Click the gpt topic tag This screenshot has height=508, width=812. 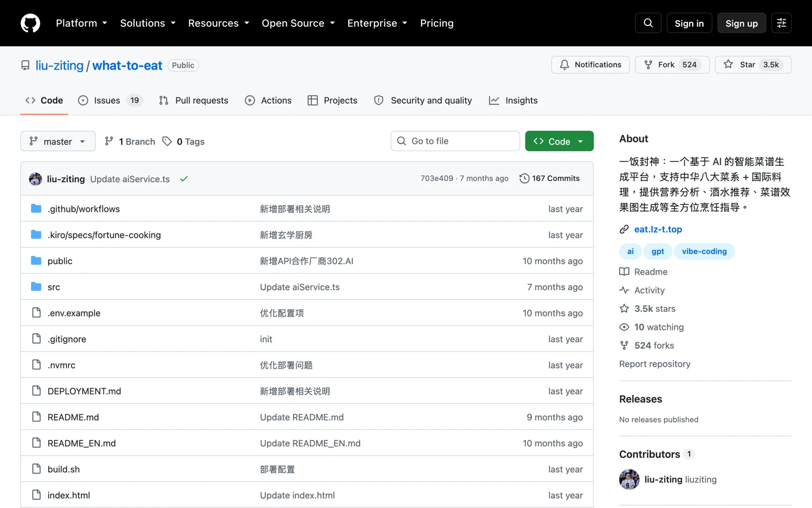tap(658, 251)
